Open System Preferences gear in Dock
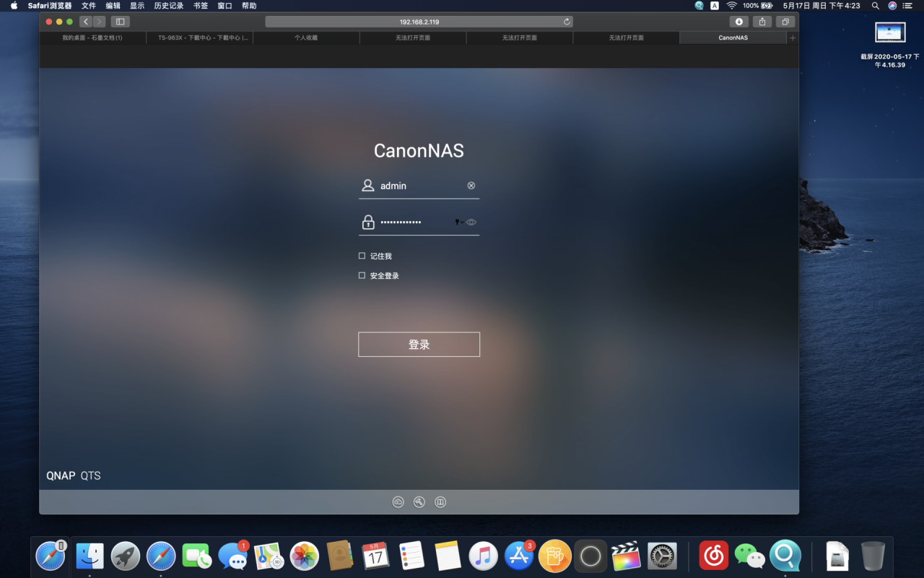The image size is (924, 578). tap(662, 556)
